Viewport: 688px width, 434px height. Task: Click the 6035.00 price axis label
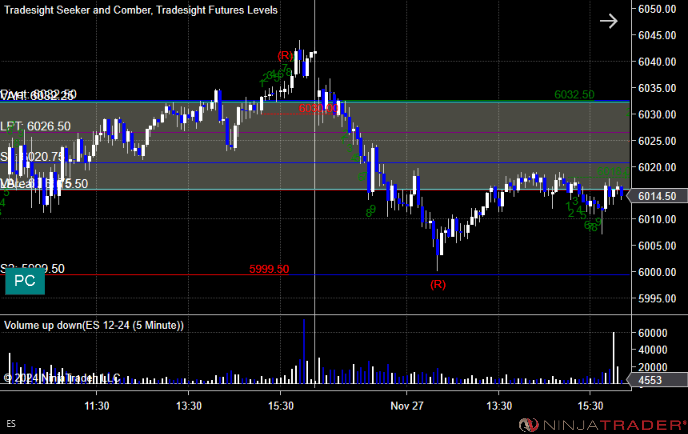[657, 88]
